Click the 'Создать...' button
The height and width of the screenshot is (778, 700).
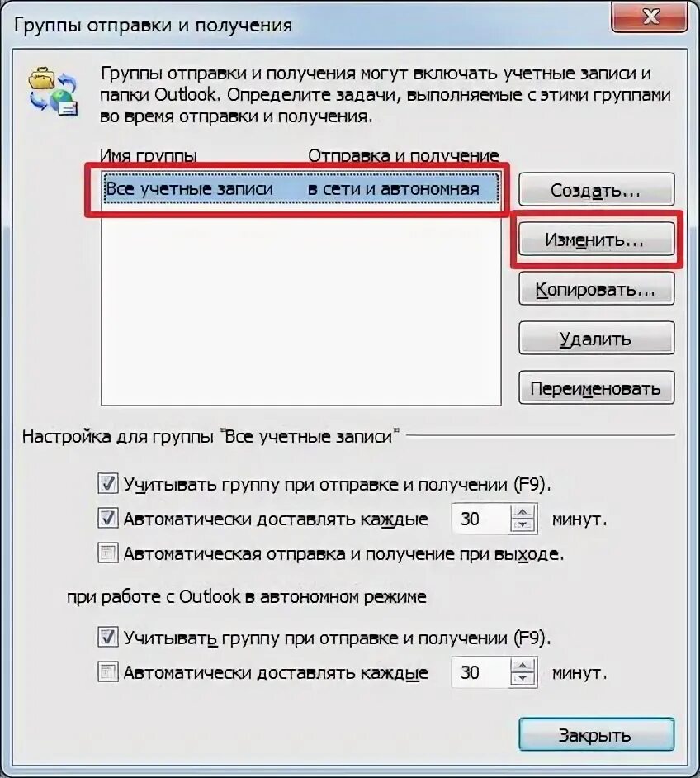pos(596,189)
